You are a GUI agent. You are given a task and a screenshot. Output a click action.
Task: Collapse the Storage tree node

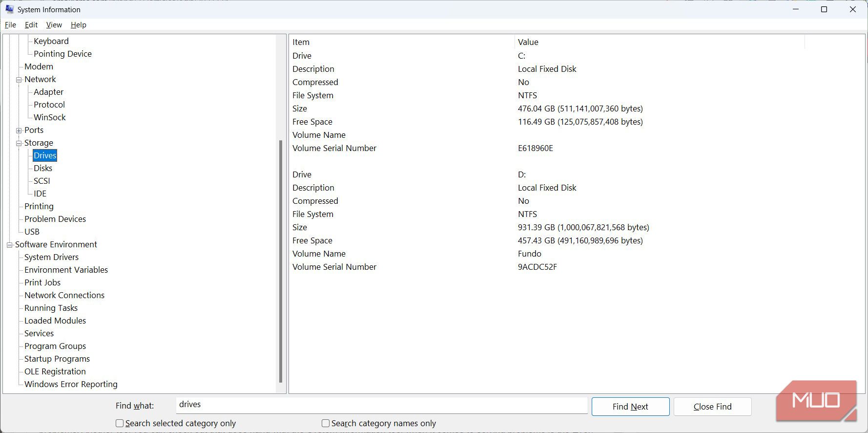(19, 143)
